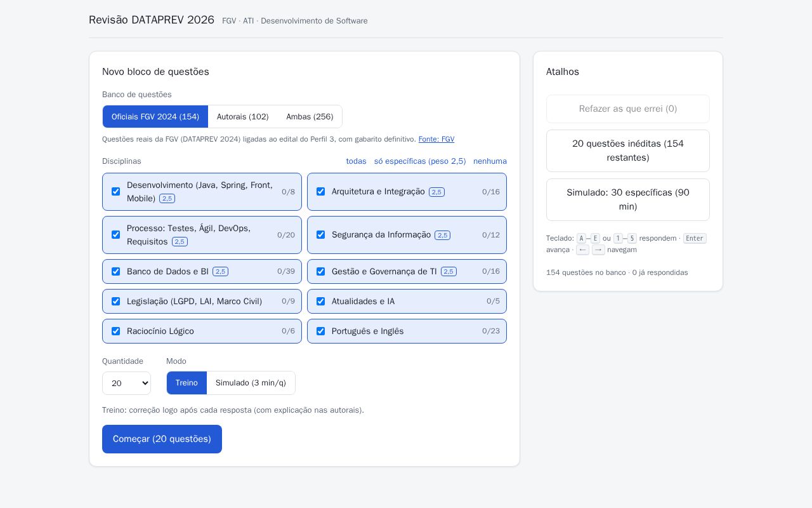Click the 2,5 badge beside Segurança da Informação
Viewport: 812px width, 508px height.
coord(442,235)
